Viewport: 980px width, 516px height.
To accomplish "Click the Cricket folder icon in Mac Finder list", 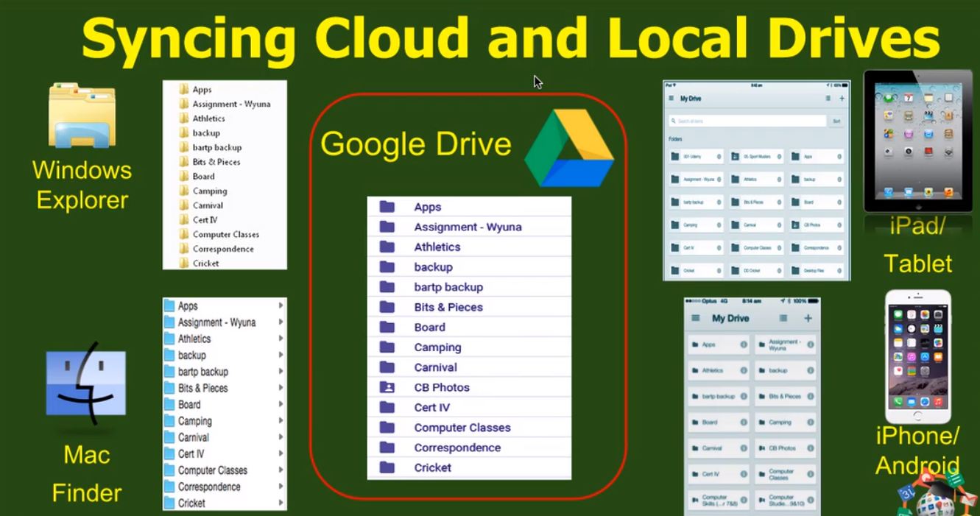I will [x=169, y=503].
